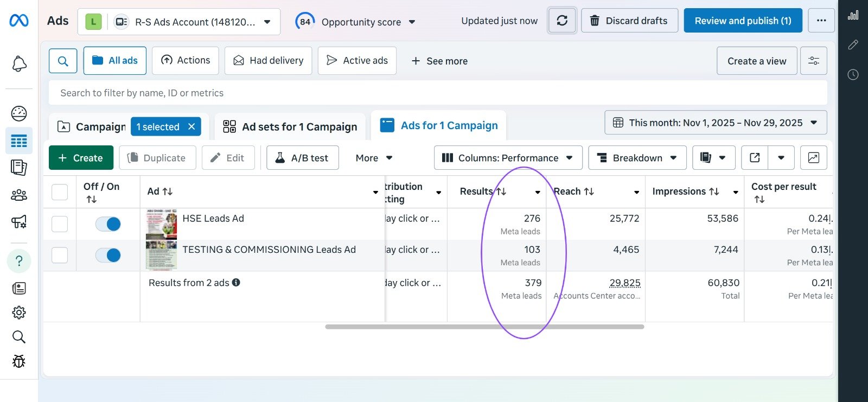Click the A/B test button
Image resolution: width=868 pixels, height=402 pixels.
coord(303,158)
